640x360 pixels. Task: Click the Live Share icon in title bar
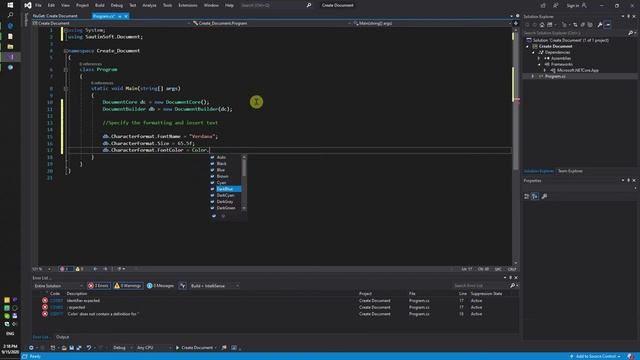[x=543, y=5]
